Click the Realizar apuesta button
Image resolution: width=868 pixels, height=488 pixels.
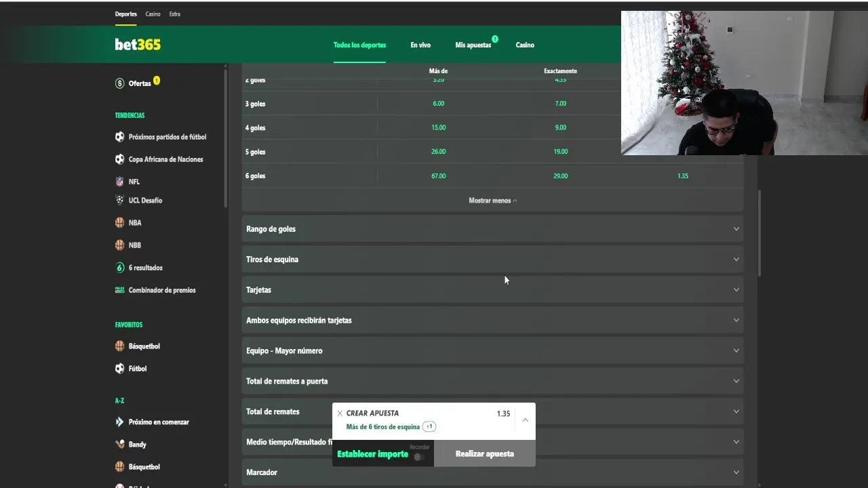coord(485,454)
